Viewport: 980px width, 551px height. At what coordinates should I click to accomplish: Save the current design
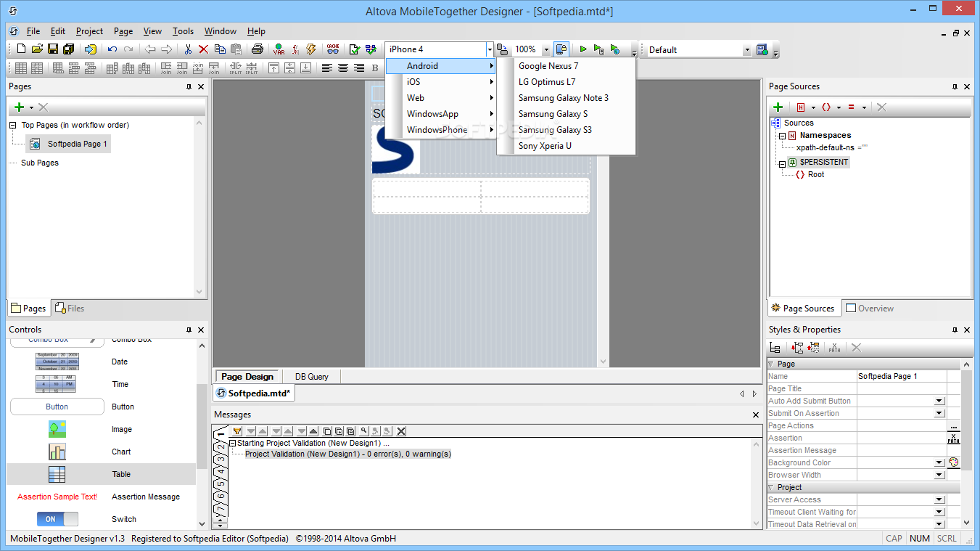tap(53, 49)
